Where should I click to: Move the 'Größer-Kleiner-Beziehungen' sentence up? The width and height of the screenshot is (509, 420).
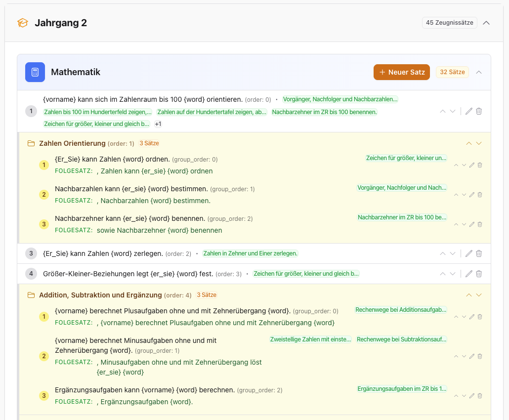tap(442, 273)
